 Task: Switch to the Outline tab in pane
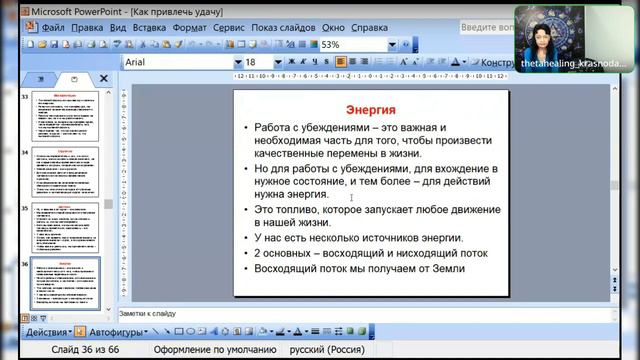click(x=40, y=79)
